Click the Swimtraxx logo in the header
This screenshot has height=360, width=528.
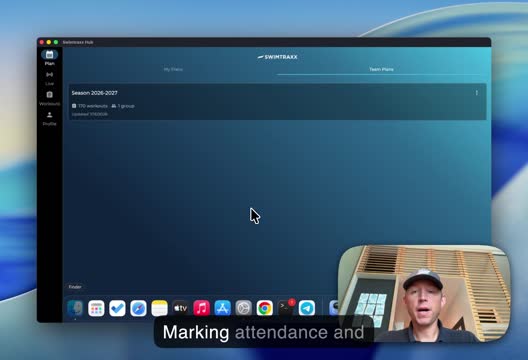point(277,57)
